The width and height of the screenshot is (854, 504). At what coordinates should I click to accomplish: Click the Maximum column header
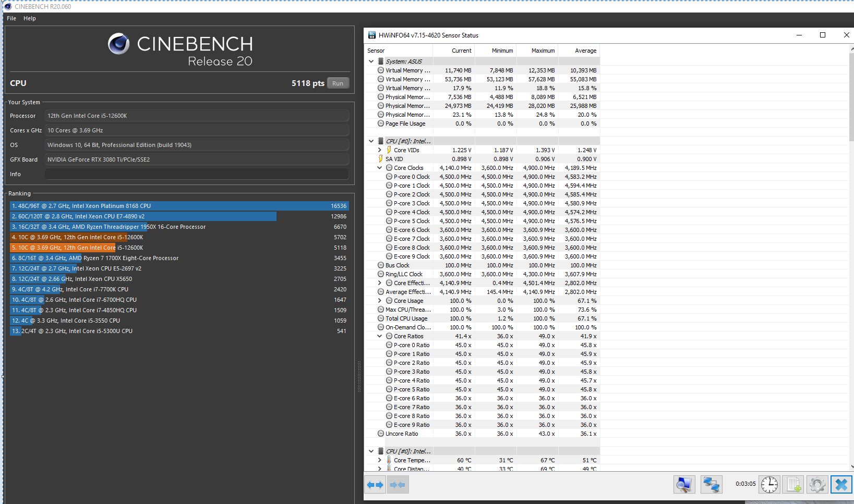543,51
